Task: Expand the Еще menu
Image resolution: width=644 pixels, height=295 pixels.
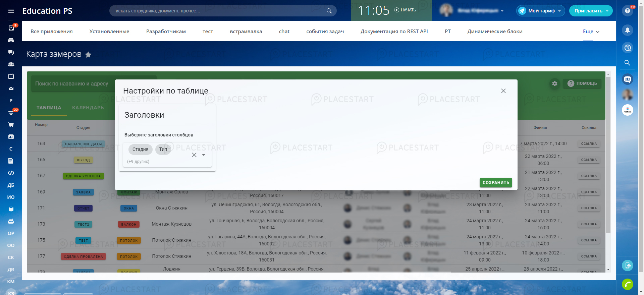Action: click(591, 32)
